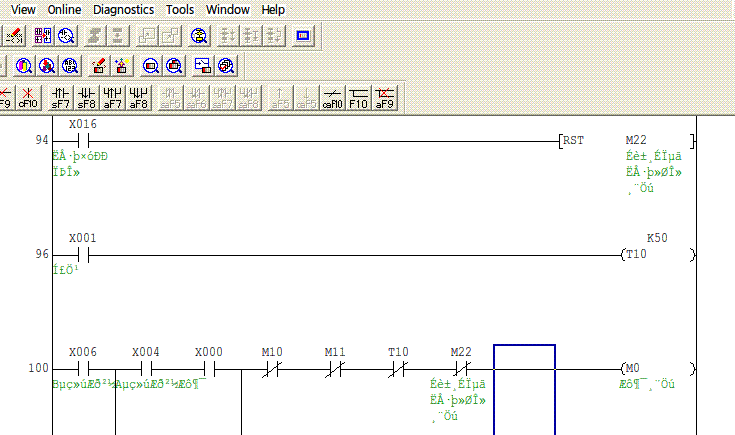Viewport: 735px width, 435px height.
Task: Open the Help menu
Action: pos(273,9)
